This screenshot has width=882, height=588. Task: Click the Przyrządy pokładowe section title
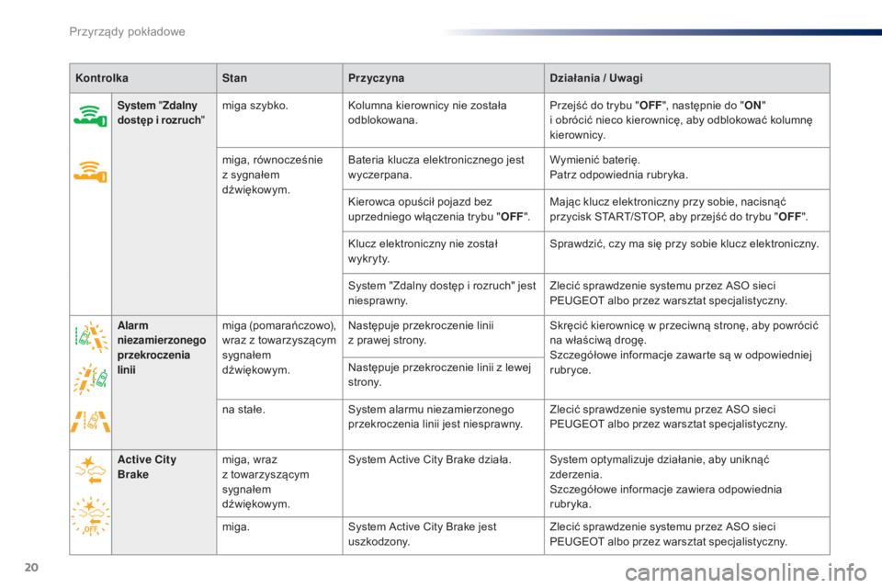pyautogui.click(x=127, y=31)
